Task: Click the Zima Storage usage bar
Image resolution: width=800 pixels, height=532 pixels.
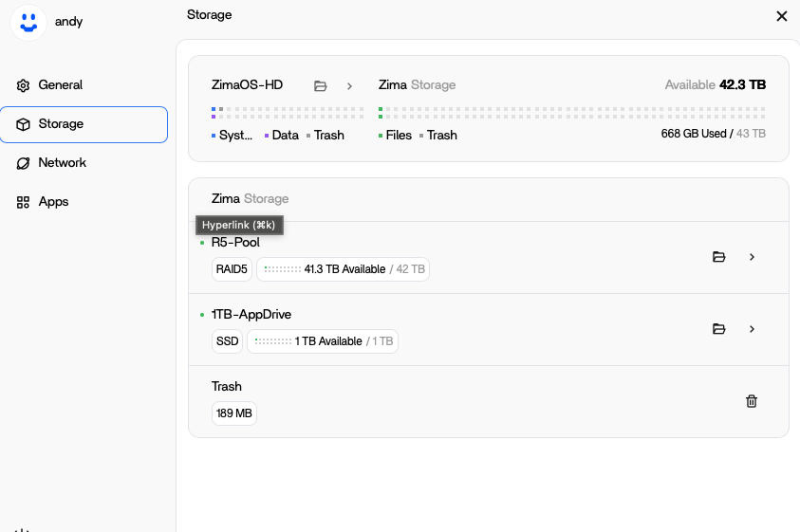Action: click(571, 113)
